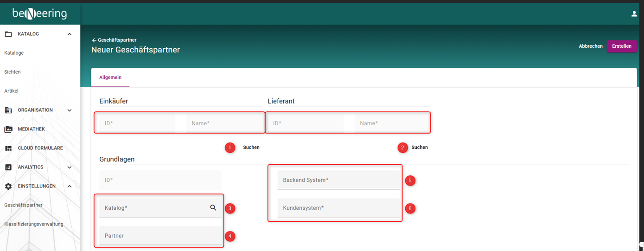Click Abbrechen to cancel
This screenshot has width=644, height=251.
(x=590, y=46)
